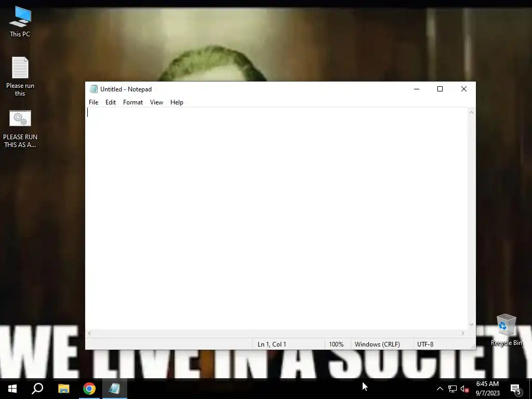Open File Explorer from the taskbar

point(63,389)
